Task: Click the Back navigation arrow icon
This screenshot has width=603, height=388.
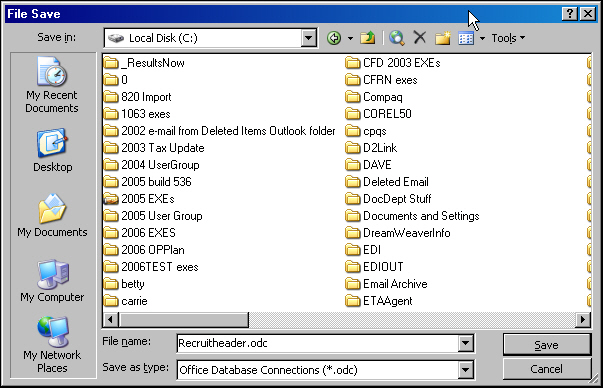Action: [334, 38]
